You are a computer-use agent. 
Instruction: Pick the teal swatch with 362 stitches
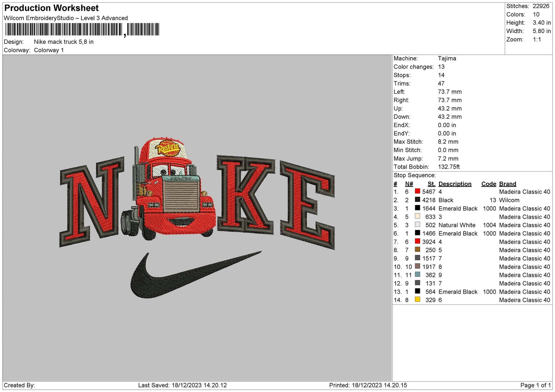pyautogui.click(x=417, y=275)
